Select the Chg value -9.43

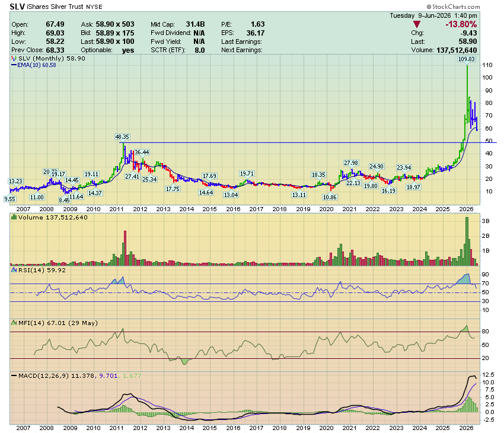(x=468, y=33)
